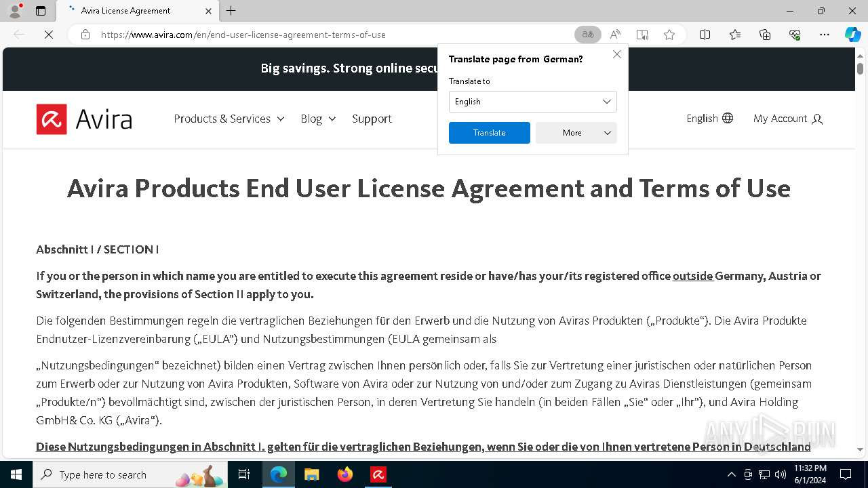Open the Support page

[x=372, y=119]
